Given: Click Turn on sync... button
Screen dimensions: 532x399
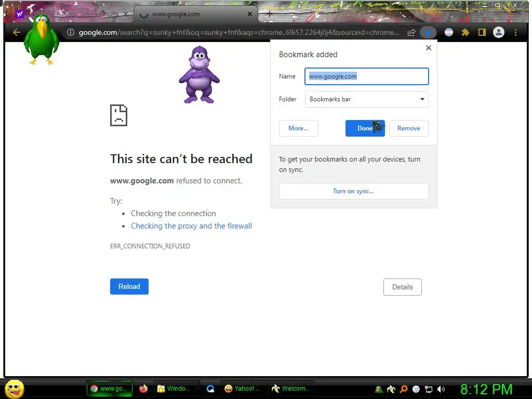Looking at the screenshot, I should point(353,191).
